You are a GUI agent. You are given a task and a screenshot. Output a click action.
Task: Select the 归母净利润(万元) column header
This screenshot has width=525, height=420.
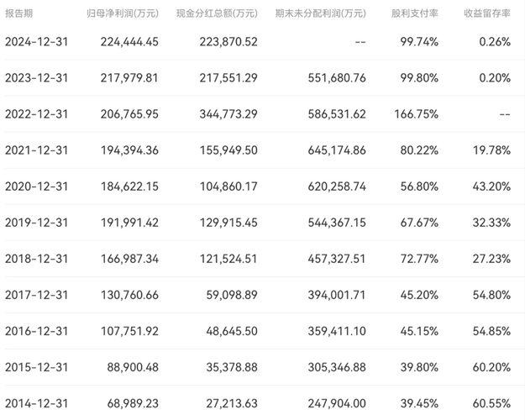tap(123, 13)
